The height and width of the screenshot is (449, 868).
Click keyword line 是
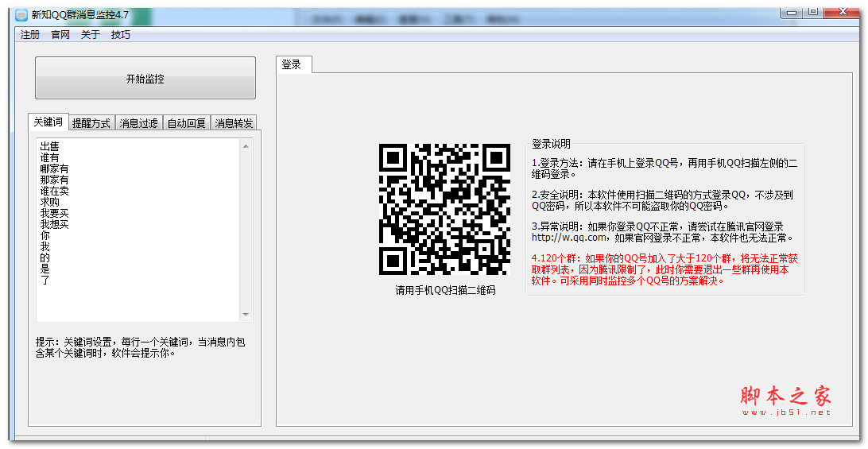[x=45, y=269]
